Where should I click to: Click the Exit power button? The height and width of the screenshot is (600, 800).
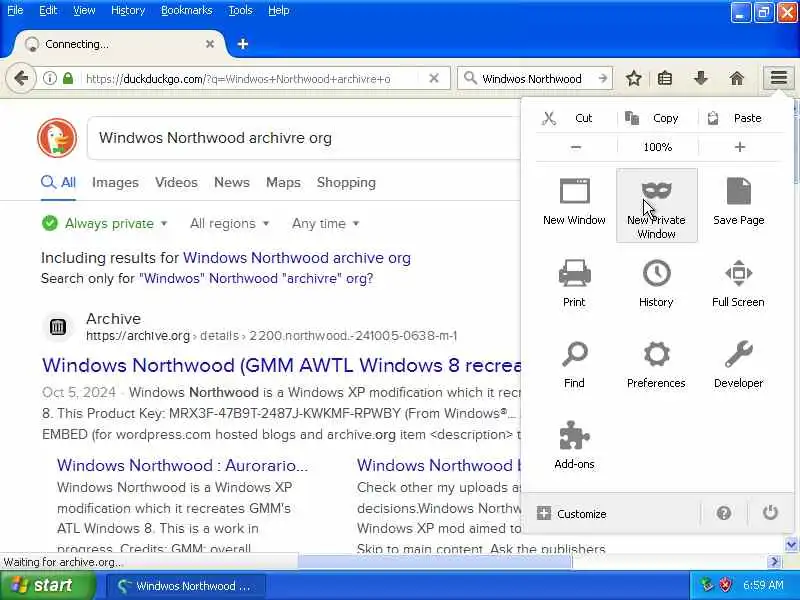click(770, 513)
